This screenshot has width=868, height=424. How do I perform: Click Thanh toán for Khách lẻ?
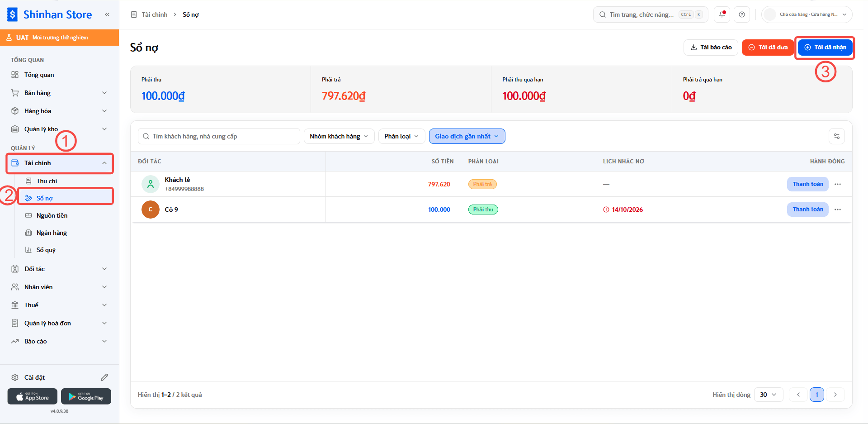(807, 184)
